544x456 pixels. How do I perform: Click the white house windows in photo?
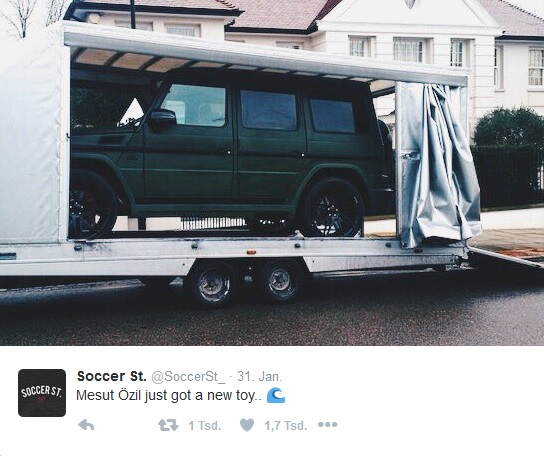[x=408, y=51]
